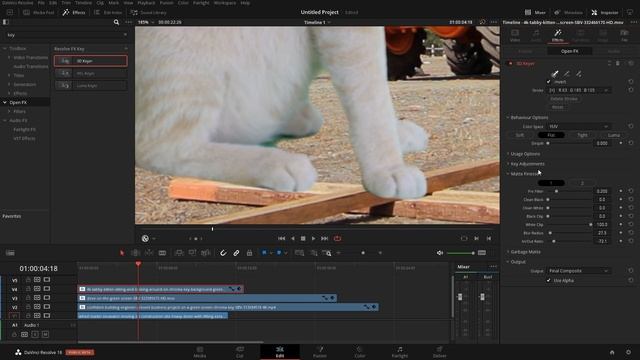The image size is (640, 360).
Task: Click the Reset button under stroke
Action: point(558,107)
